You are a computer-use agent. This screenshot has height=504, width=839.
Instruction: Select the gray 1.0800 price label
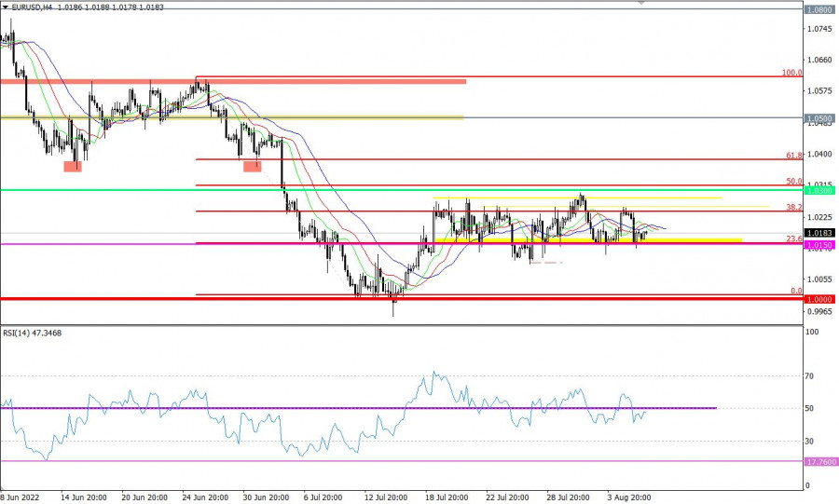click(819, 9)
